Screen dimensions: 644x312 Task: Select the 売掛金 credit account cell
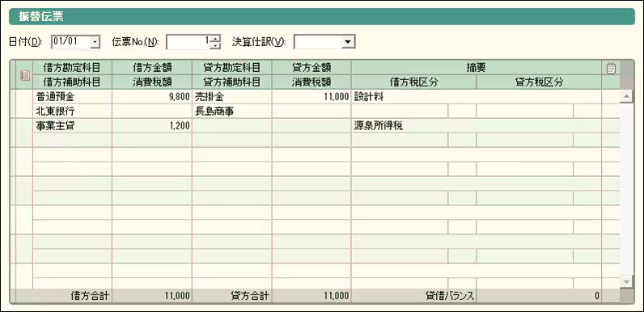point(232,97)
